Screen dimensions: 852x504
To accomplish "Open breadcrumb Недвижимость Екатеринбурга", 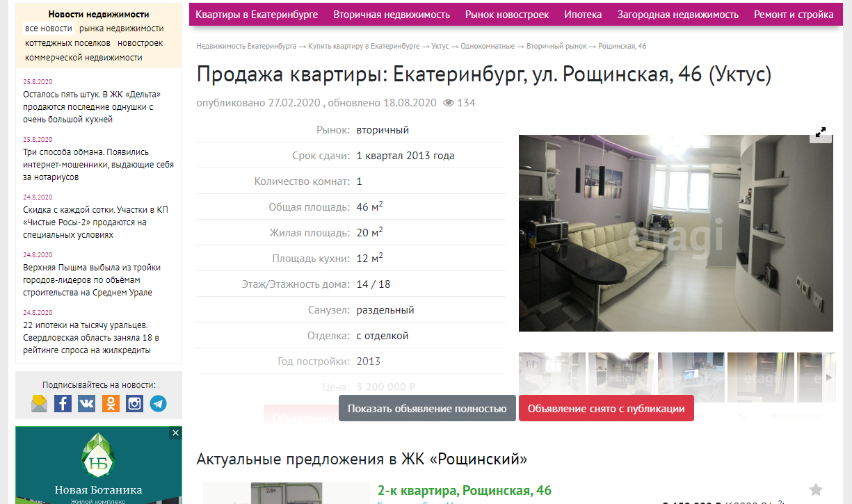I will tap(247, 47).
